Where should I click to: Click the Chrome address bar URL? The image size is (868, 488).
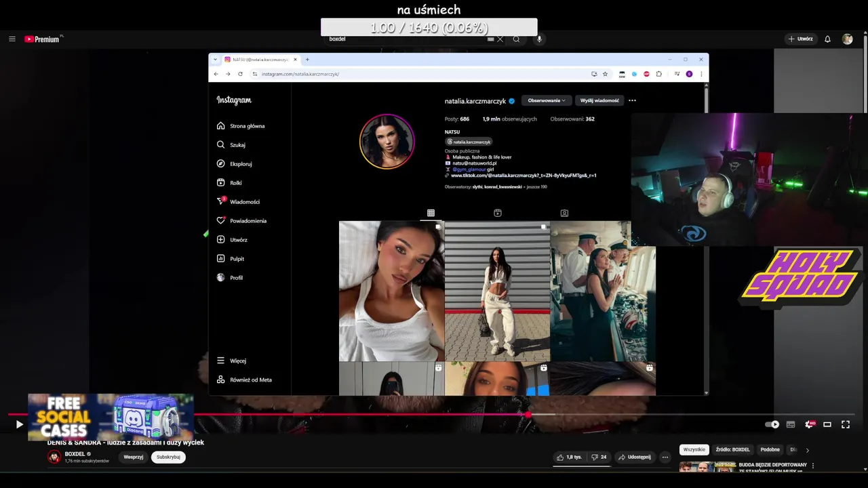point(300,74)
